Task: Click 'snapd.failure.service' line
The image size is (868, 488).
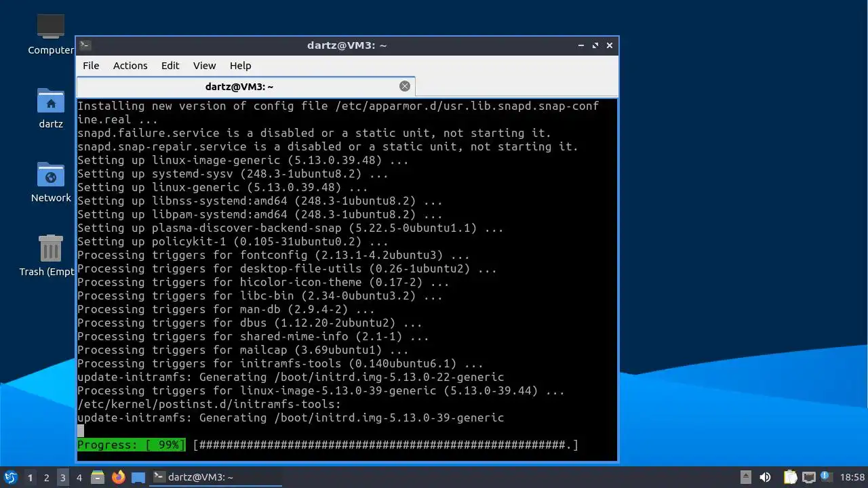Action: (x=314, y=133)
